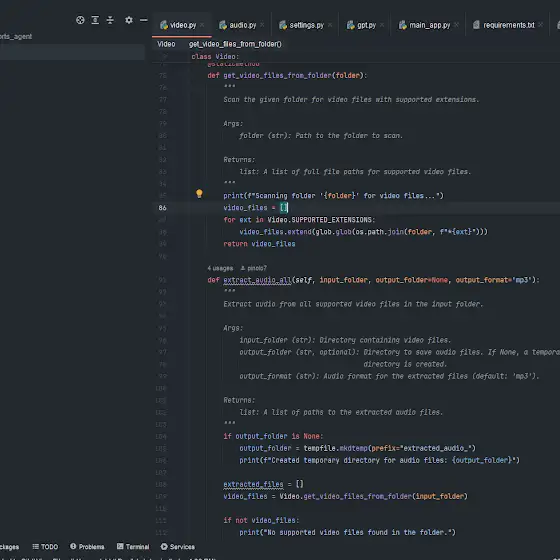Click the '4 usages' inlay hint
The image size is (560, 560).
(220, 268)
